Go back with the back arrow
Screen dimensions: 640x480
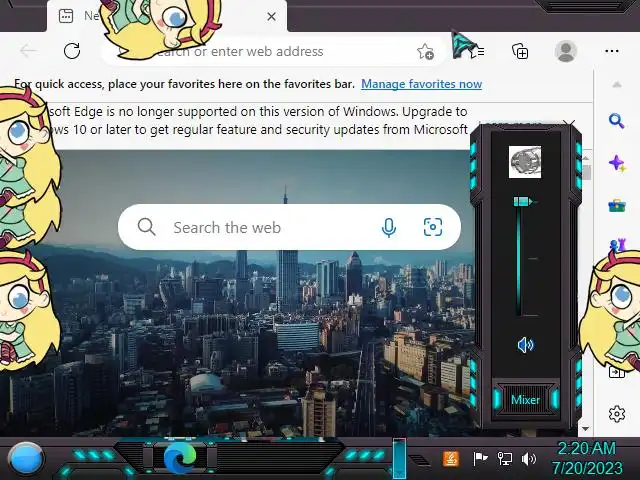28,51
